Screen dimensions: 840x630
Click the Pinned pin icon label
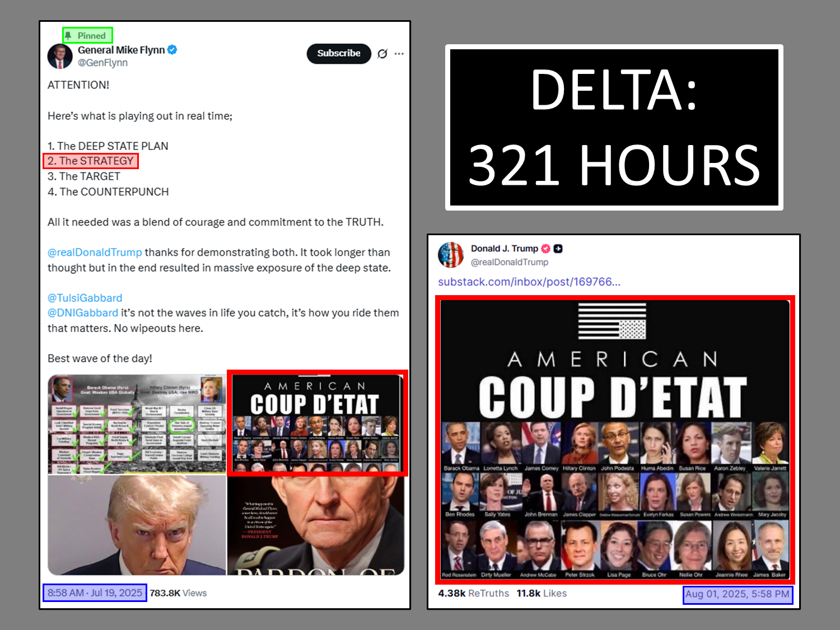[x=87, y=36]
